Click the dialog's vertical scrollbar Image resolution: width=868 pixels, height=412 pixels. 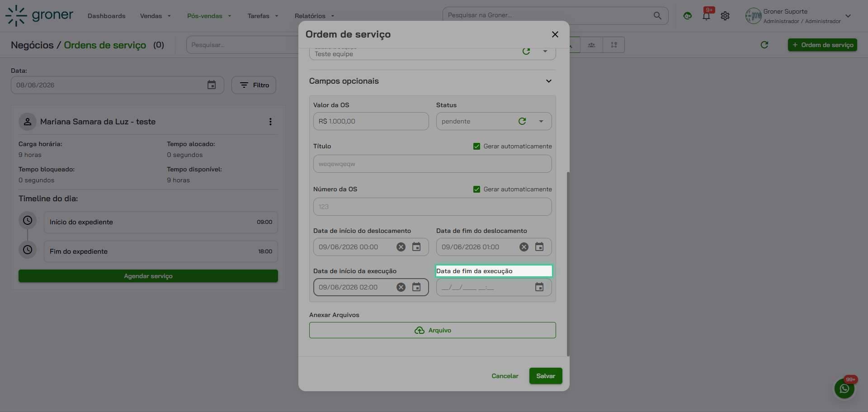tap(568, 264)
